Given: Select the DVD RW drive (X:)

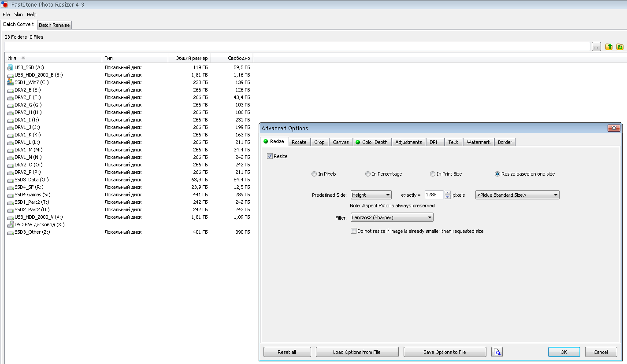Looking at the screenshot, I should (x=39, y=224).
